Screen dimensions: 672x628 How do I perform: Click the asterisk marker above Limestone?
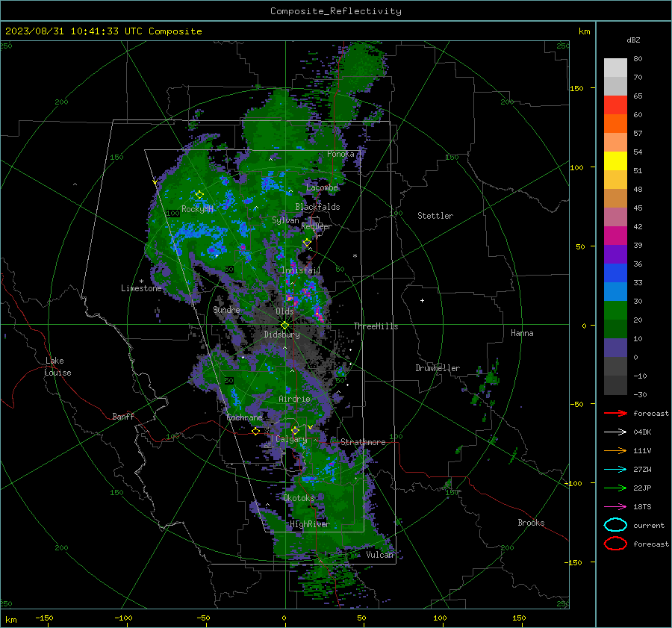point(141,282)
